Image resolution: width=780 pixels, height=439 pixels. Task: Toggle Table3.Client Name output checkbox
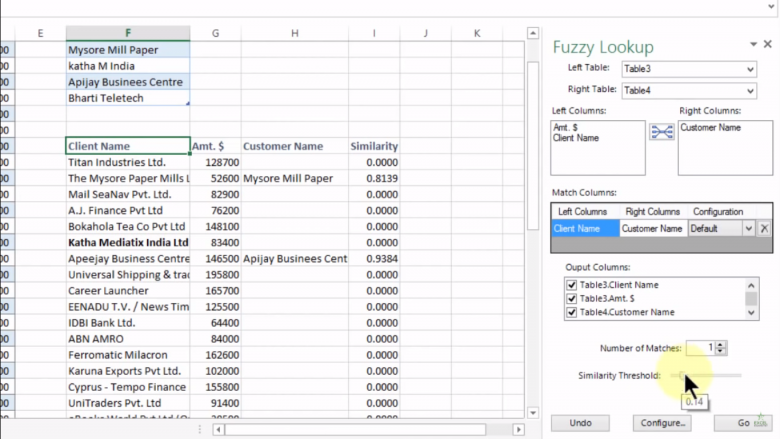pos(571,285)
